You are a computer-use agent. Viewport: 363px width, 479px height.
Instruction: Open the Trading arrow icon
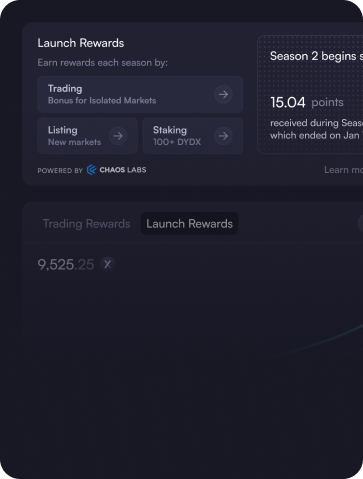223,94
